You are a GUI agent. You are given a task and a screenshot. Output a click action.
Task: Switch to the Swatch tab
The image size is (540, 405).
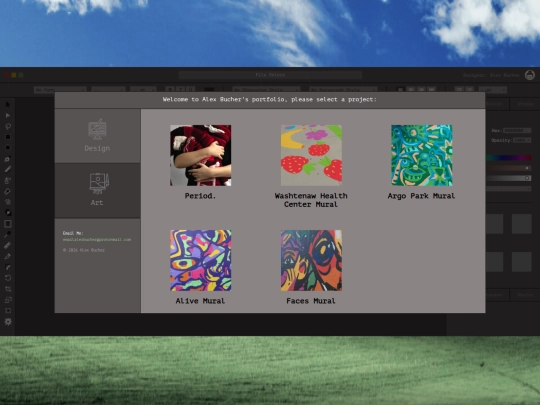click(497, 104)
